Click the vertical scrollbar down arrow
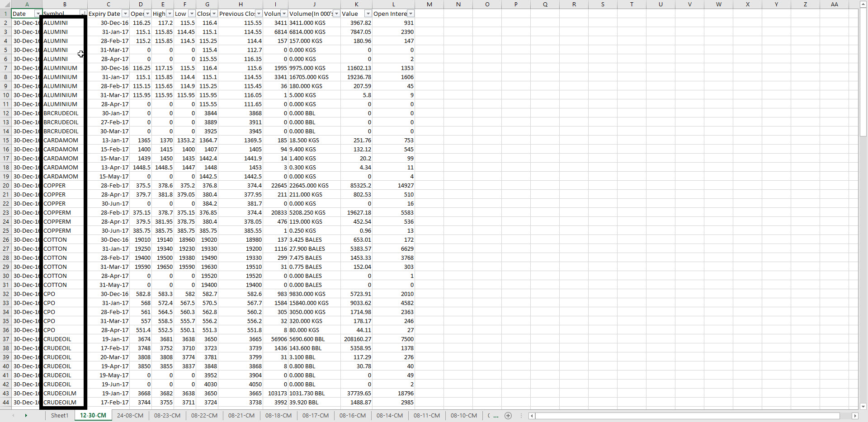The height and width of the screenshot is (422, 868). [863, 406]
